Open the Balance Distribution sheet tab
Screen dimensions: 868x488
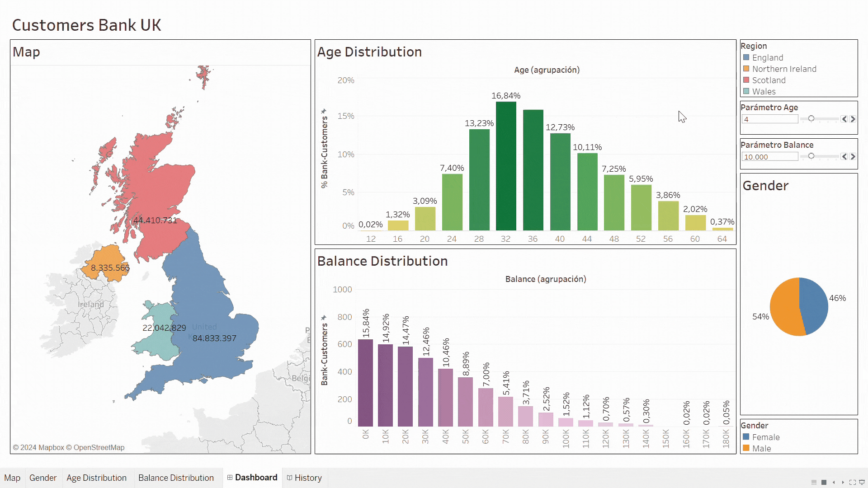pos(176,478)
